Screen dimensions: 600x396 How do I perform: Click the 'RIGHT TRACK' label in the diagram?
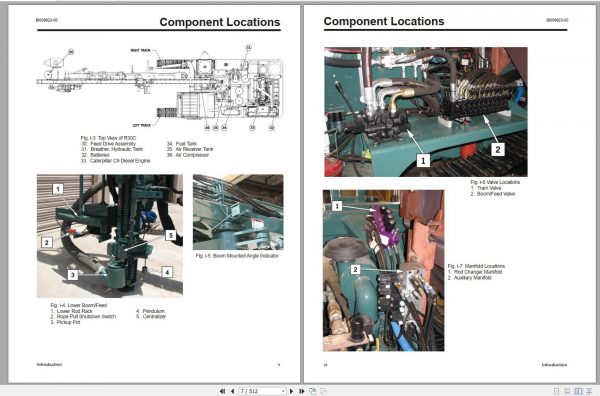pos(140,51)
